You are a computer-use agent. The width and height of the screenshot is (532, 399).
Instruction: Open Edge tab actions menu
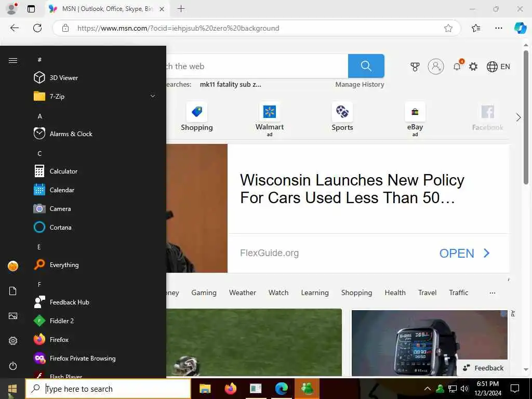point(31,9)
